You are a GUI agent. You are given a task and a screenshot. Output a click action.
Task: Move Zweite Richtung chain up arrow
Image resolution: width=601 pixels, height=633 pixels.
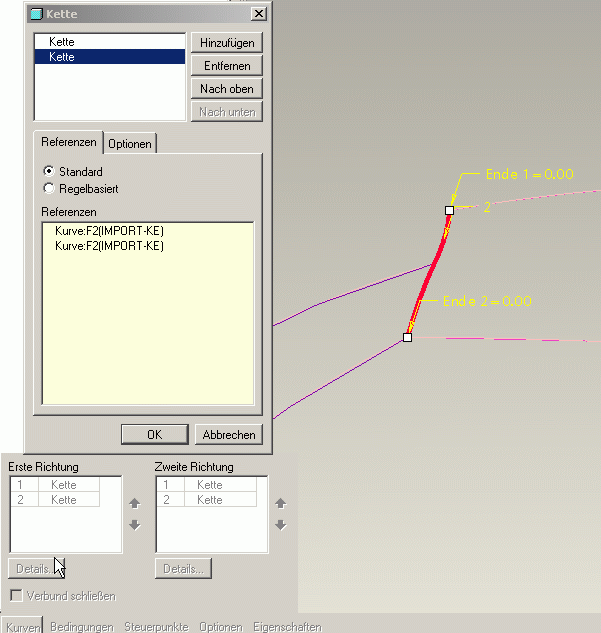point(281,503)
